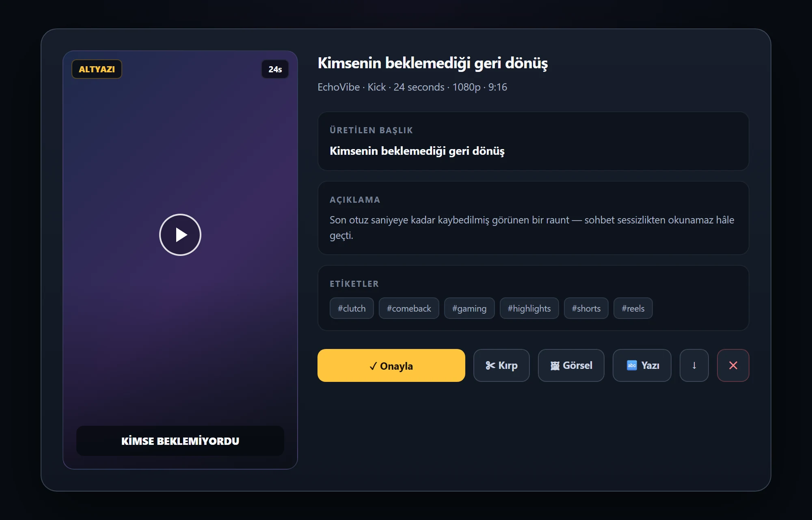
Task: Select the #reels tag
Action: (x=633, y=308)
